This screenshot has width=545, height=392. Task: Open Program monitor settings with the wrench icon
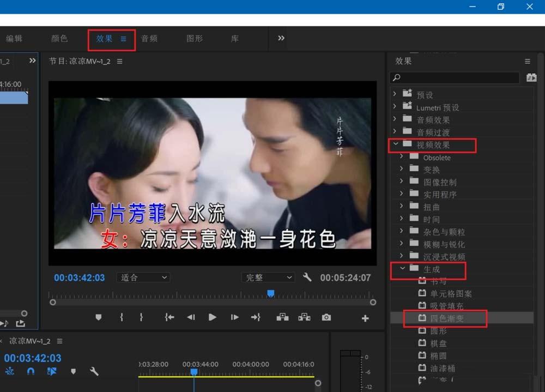307,278
